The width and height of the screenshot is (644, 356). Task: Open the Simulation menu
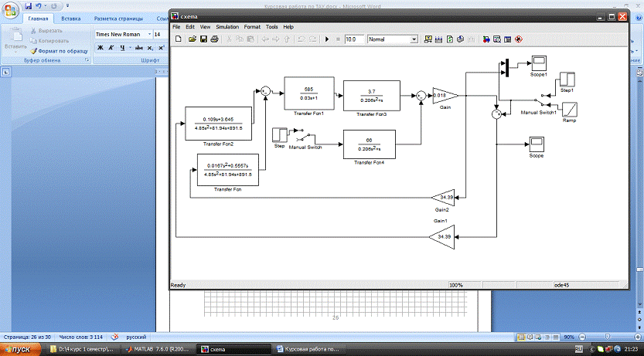pos(227,27)
